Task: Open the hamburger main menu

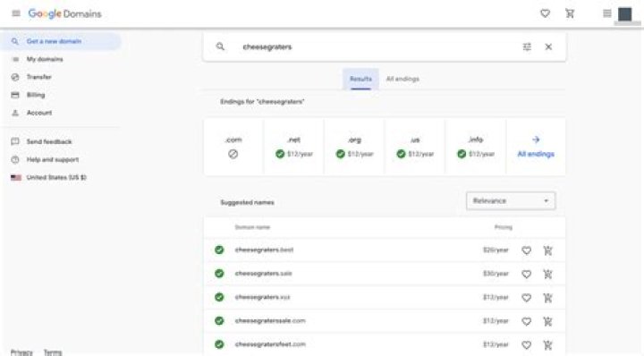Action: tap(16, 13)
